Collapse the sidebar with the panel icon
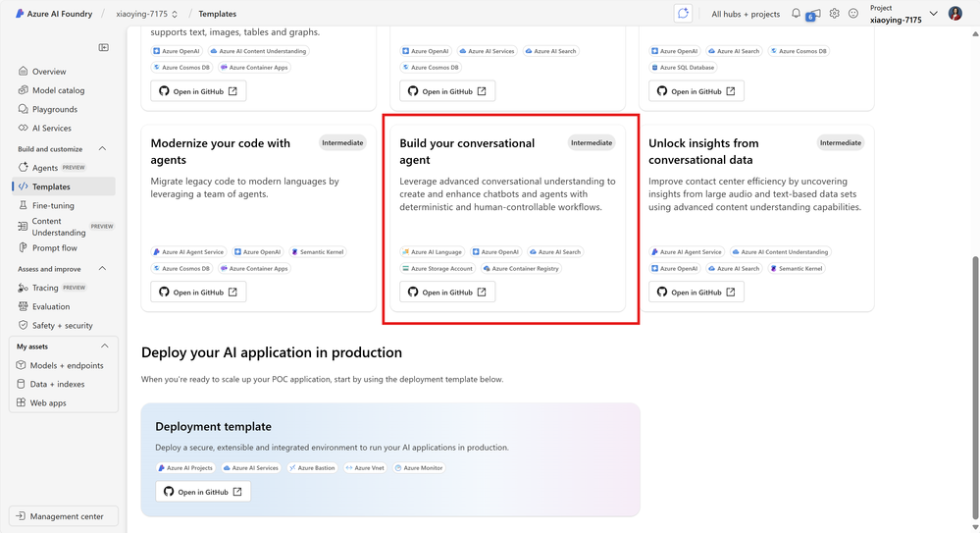The image size is (980, 533). (x=104, y=47)
